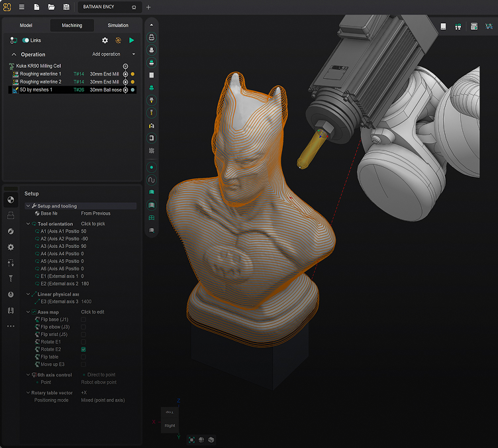
Task: Click the fit-to-view icon below the viewport
Action: (x=191, y=440)
